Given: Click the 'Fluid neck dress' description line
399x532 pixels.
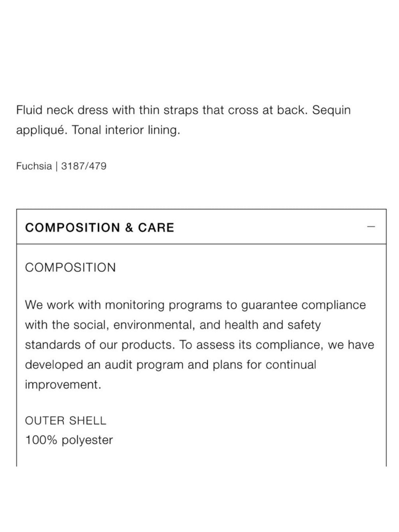Looking at the screenshot, I should point(183,110).
